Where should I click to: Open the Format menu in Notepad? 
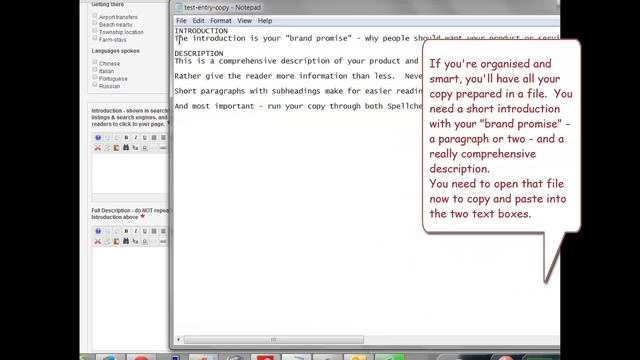[221, 20]
